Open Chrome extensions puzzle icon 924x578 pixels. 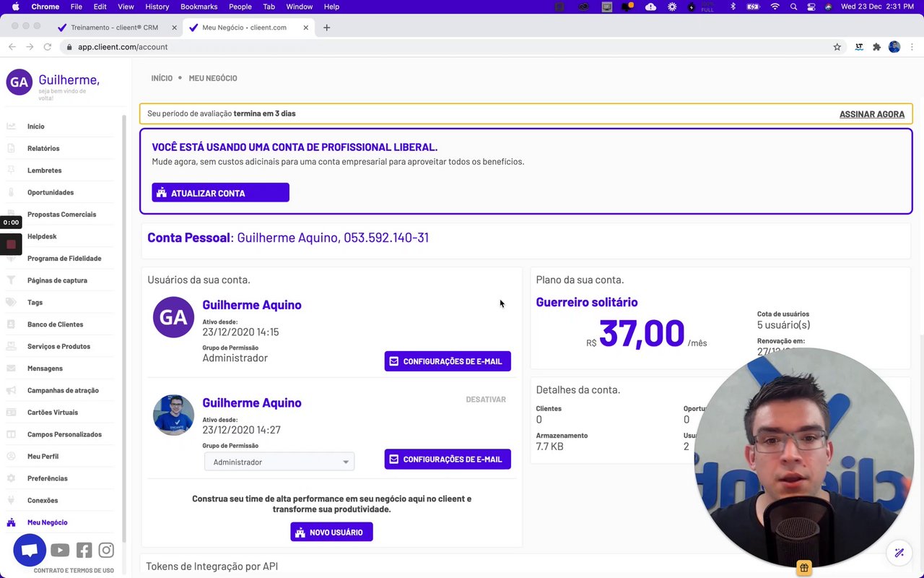click(876, 47)
